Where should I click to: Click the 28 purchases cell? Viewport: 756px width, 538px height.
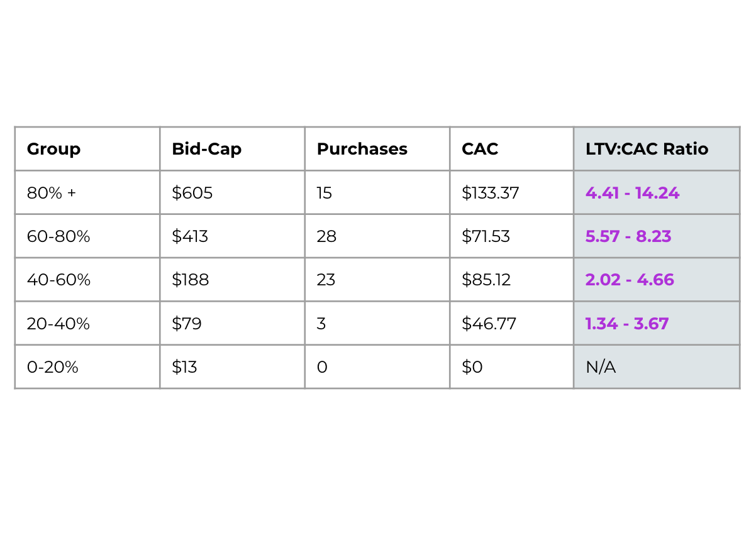pyautogui.click(x=377, y=236)
